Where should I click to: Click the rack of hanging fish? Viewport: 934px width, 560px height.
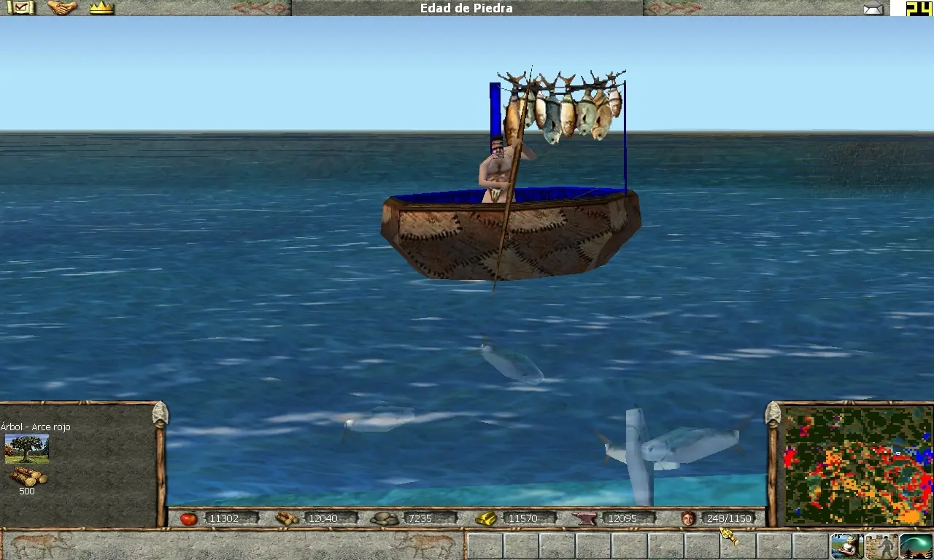(x=562, y=106)
